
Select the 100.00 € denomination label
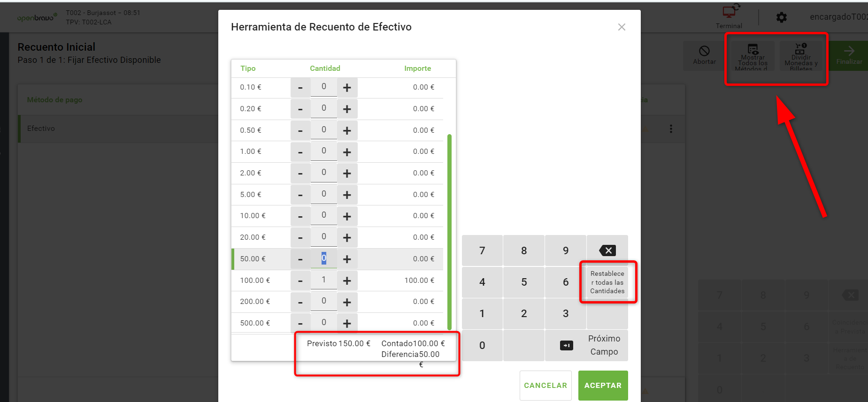255,281
